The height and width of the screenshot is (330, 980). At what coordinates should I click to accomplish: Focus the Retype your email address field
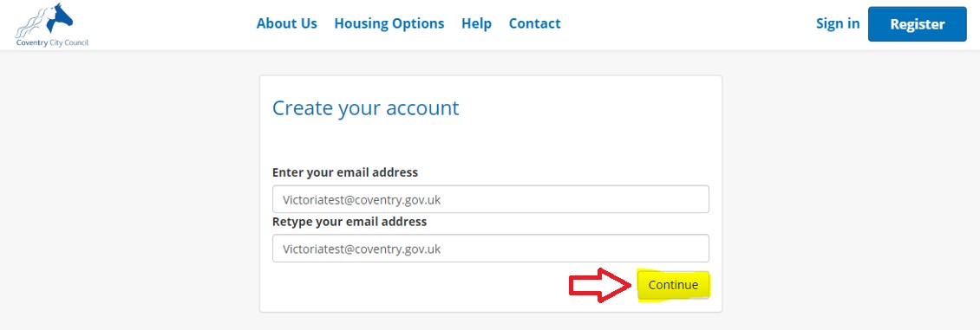point(491,249)
